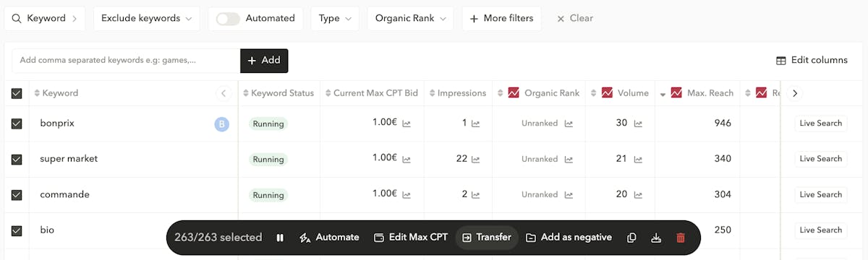Open impressions chart icon for super market
The image size is (868, 260).
[476, 159]
